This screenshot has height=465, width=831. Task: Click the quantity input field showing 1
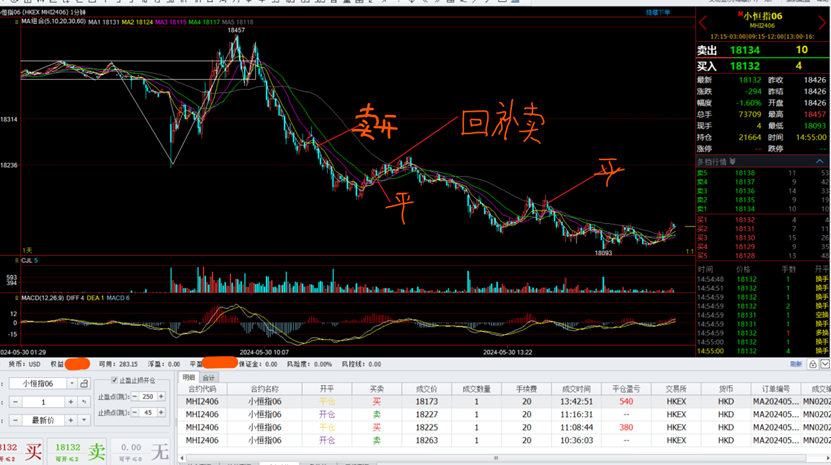43,402
